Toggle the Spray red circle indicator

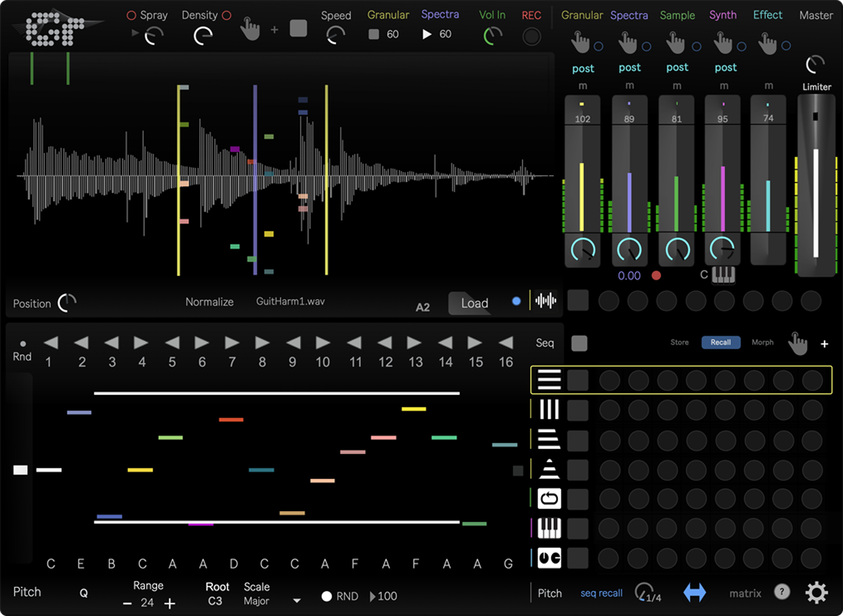[131, 15]
